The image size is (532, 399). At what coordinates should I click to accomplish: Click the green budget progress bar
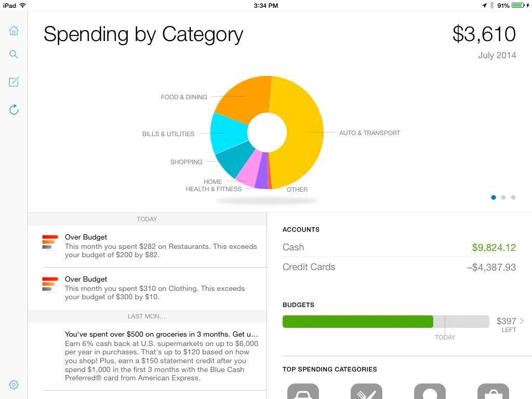point(357,322)
